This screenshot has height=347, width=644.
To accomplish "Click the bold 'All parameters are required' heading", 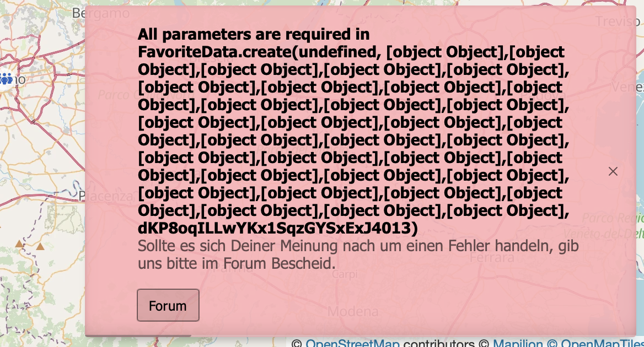I will pos(254,34).
